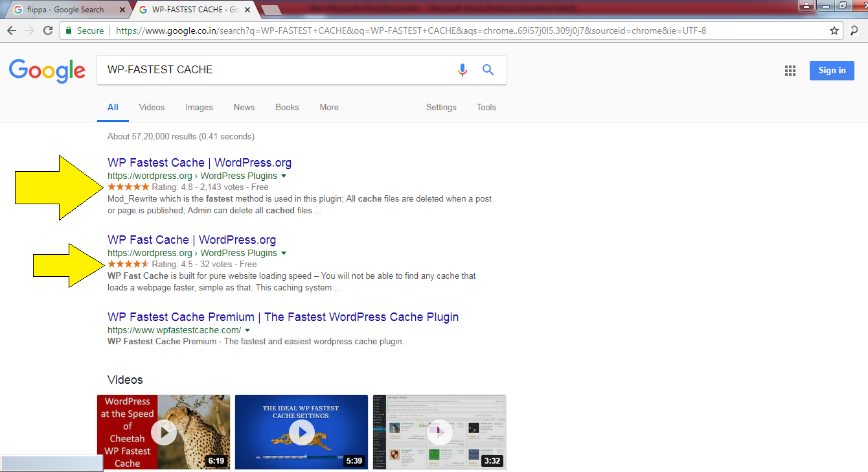Reload the page using the refresh icon
This screenshot has height=472, width=868.
pos(48,30)
